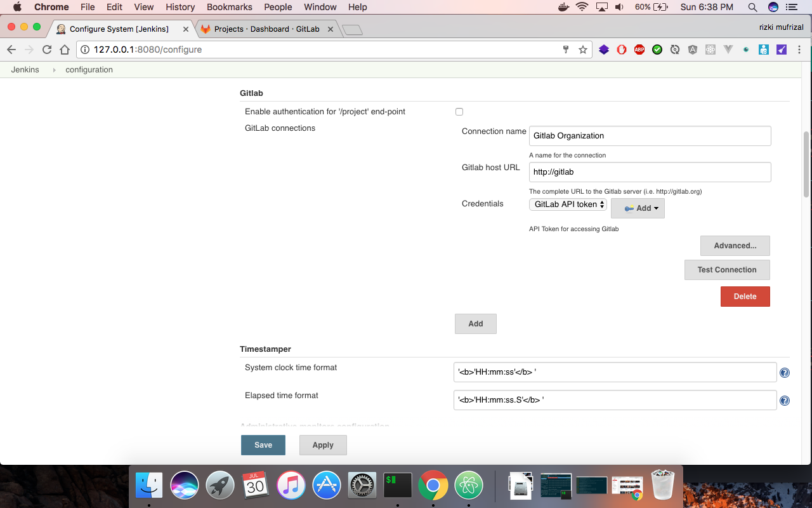This screenshot has height=508, width=812.
Task: Reload the Jenkins configure page
Action: (x=46, y=50)
